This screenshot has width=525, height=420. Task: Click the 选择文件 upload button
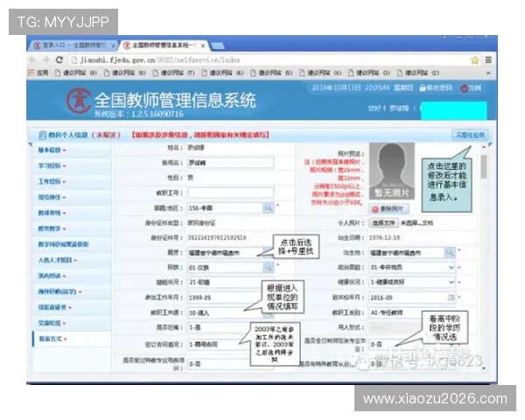point(384,223)
